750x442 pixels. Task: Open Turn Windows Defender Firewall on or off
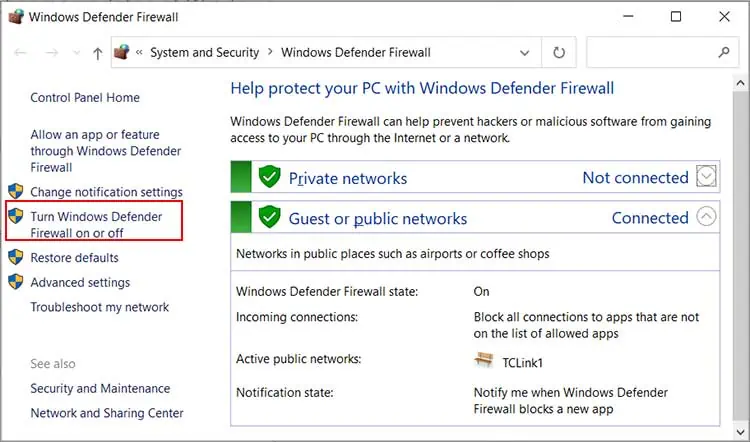point(96,224)
